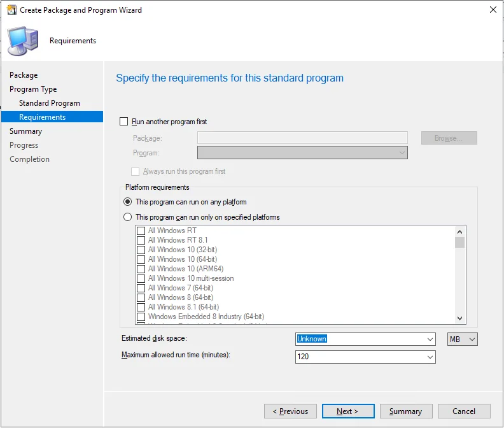Screen dimensions: 504x428
Task: Check All Windows 10 (ARM64) platform
Action: pos(141,269)
